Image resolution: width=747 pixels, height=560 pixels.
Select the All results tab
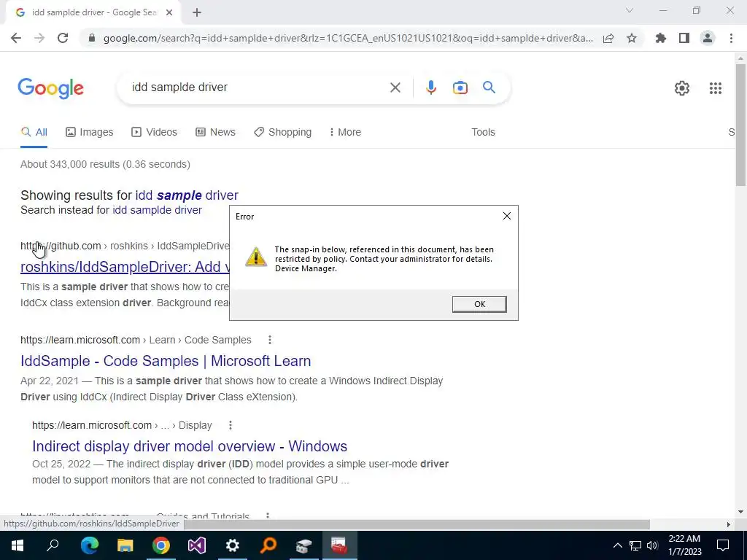(x=34, y=132)
